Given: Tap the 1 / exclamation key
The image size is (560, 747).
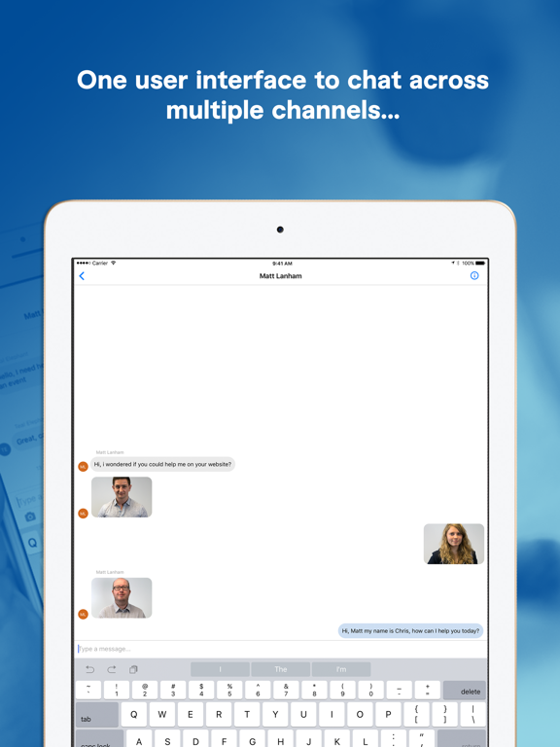Looking at the screenshot, I should point(117,691).
